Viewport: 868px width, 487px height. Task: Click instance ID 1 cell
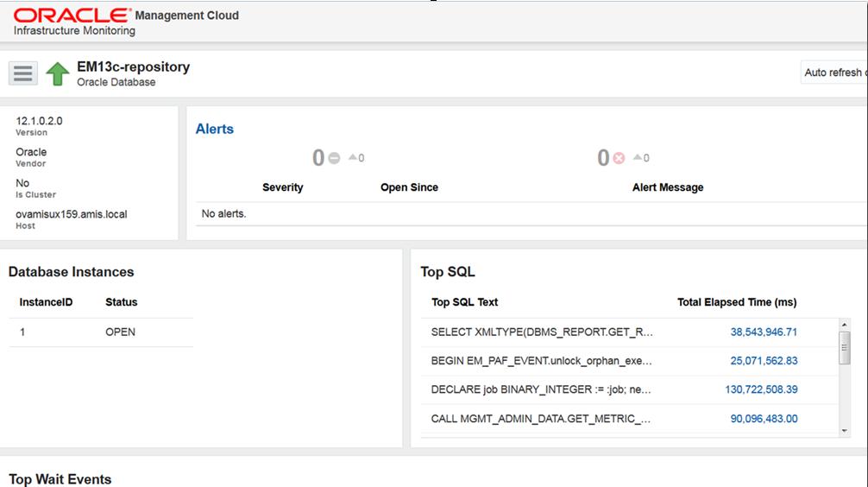tap(22, 332)
